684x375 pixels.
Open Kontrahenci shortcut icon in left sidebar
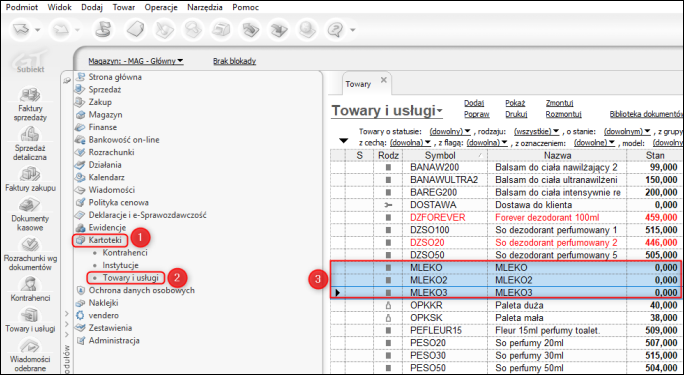(x=30, y=284)
